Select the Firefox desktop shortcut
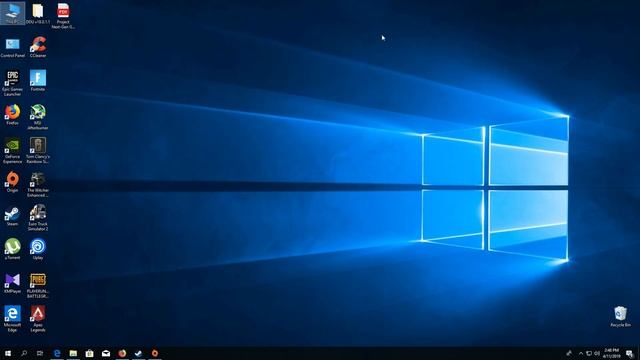Viewport: 640px width, 360px height. [12, 115]
